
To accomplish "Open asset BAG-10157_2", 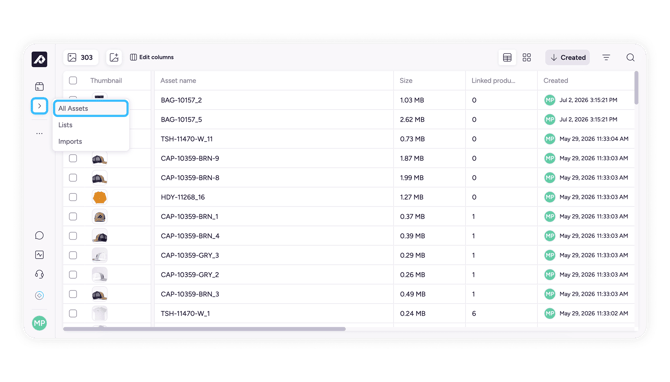I will click(x=181, y=100).
